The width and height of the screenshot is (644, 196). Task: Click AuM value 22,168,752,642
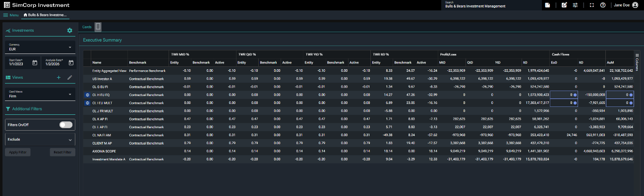tap(620, 71)
